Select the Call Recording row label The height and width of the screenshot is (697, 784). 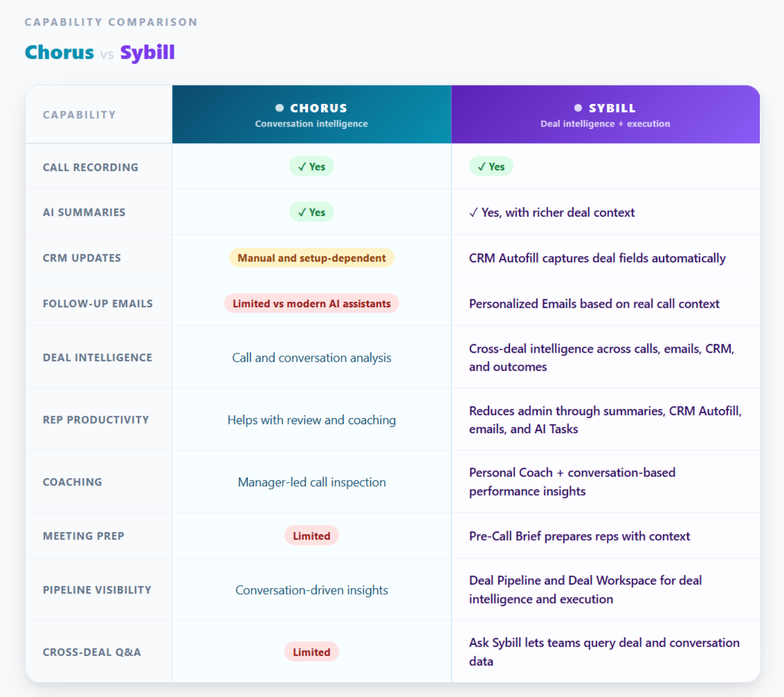[x=91, y=167]
